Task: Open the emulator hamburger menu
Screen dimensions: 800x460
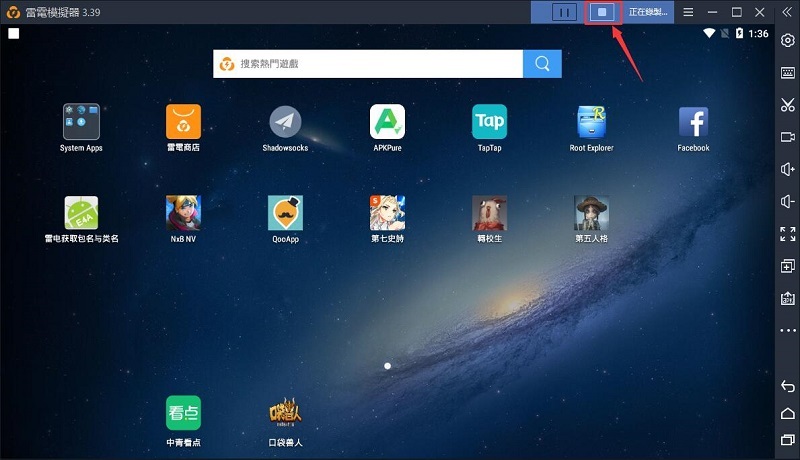Action: (x=688, y=12)
